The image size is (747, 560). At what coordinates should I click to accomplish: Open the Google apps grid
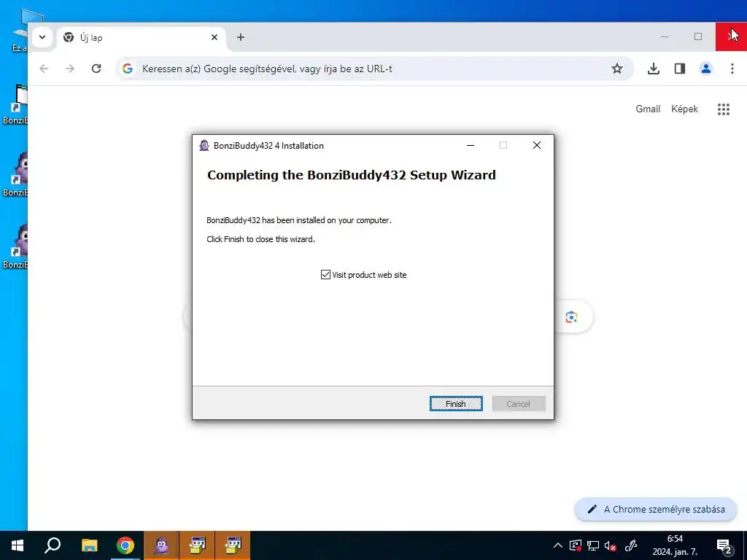pyautogui.click(x=724, y=109)
